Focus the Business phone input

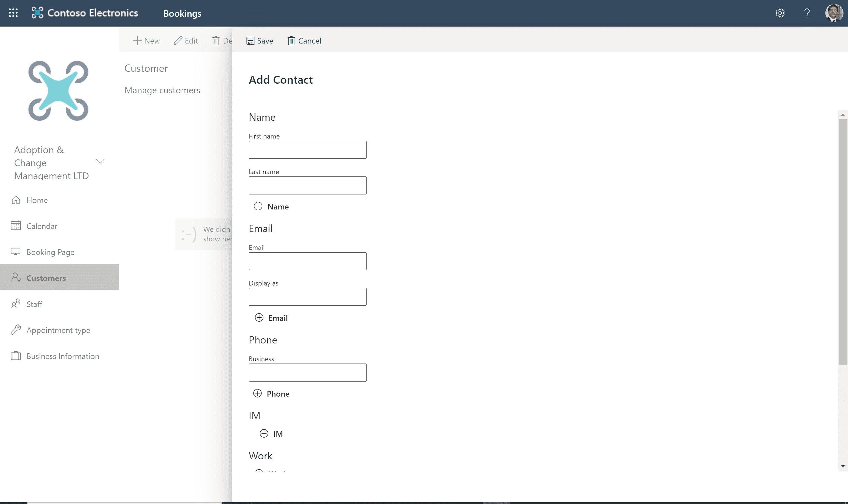tap(307, 373)
